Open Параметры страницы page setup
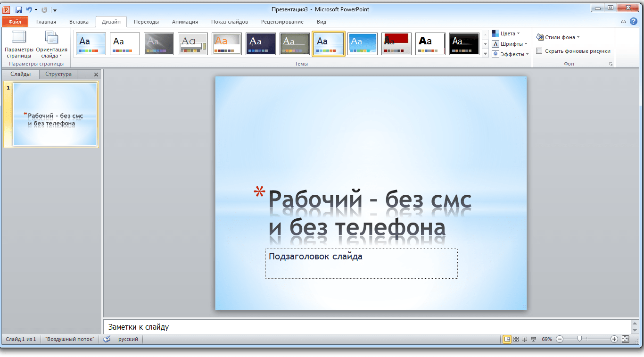The image size is (644, 357). [19, 44]
